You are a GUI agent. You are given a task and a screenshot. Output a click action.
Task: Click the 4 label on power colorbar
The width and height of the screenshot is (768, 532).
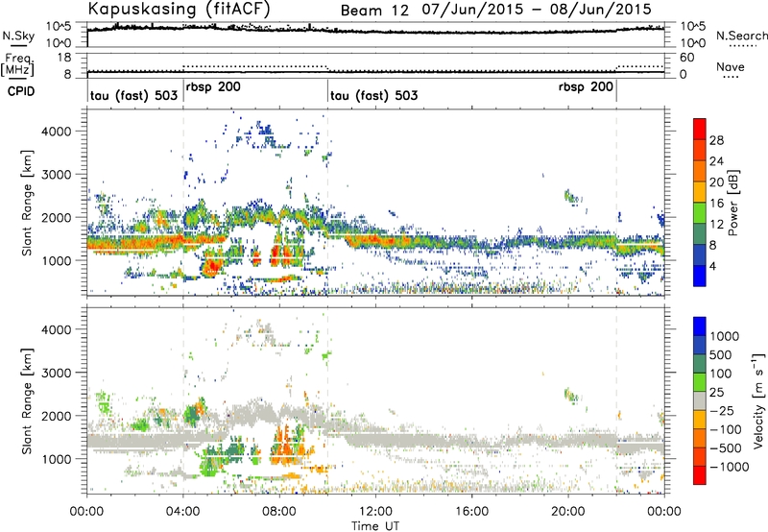click(713, 267)
